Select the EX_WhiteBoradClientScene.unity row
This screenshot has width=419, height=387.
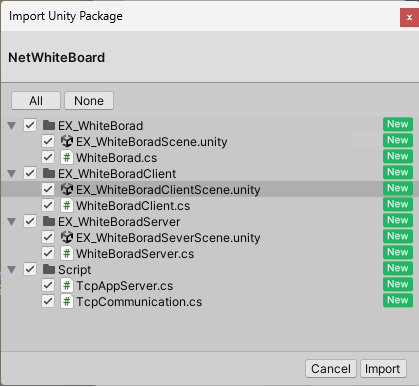209,189
